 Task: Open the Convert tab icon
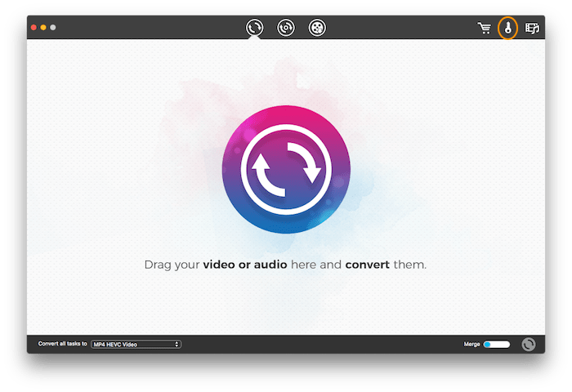click(254, 28)
